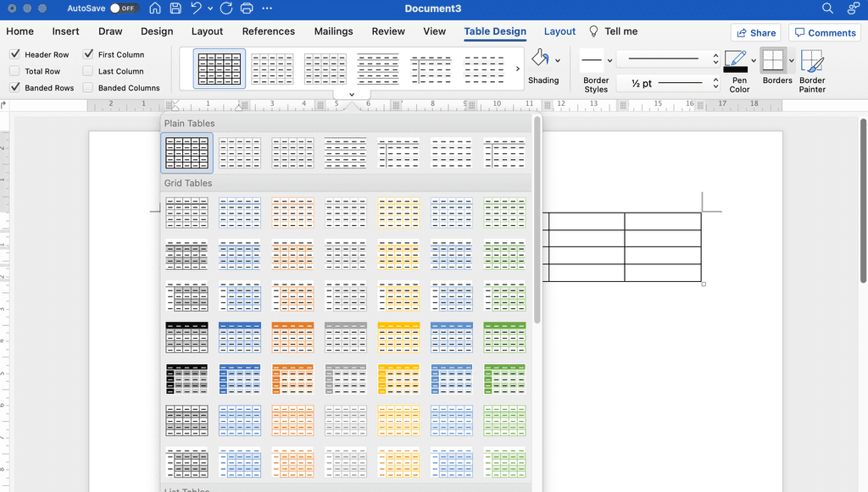Enable Banded Columns
This screenshot has height=492, width=868.
click(x=87, y=87)
